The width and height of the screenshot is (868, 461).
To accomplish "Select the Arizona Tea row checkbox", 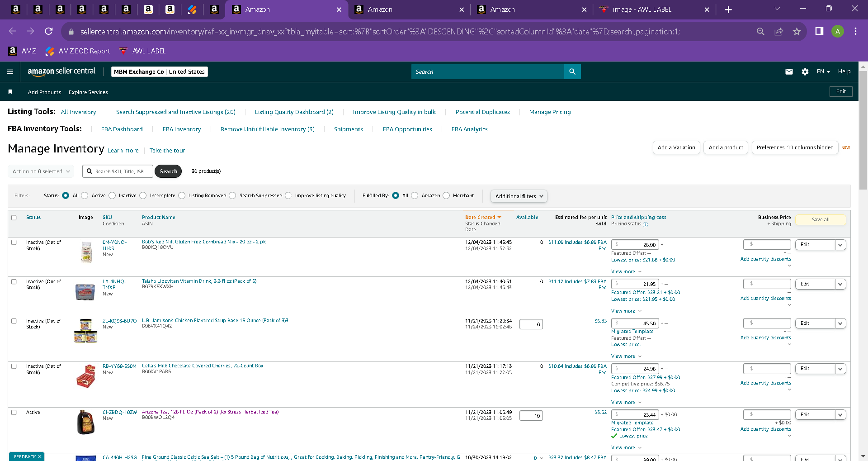I will coord(14,413).
